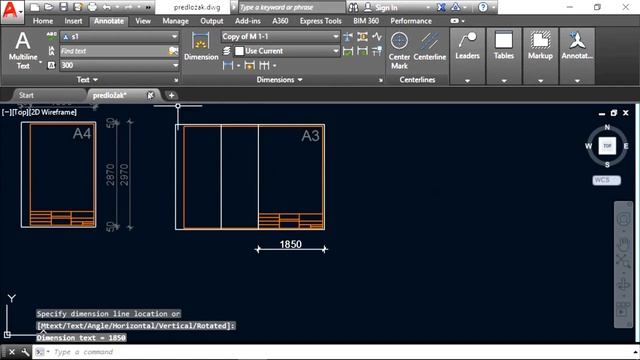Open the AutoCAD application menu
Image resolution: width=640 pixels, height=360 pixels.
pyautogui.click(x=11, y=11)
